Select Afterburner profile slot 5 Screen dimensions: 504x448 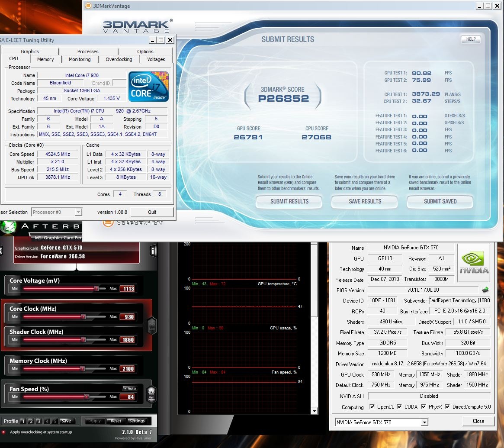tap(55, 421)
